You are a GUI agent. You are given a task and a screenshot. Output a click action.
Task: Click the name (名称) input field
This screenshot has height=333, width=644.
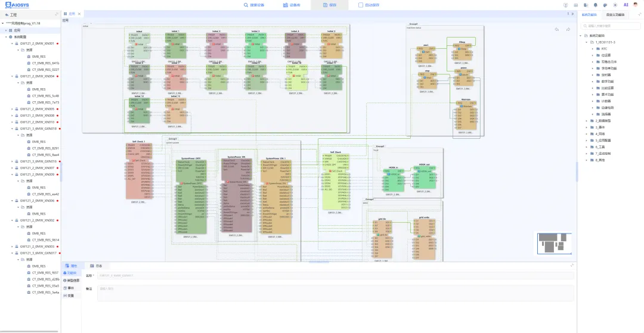[336, 276]
